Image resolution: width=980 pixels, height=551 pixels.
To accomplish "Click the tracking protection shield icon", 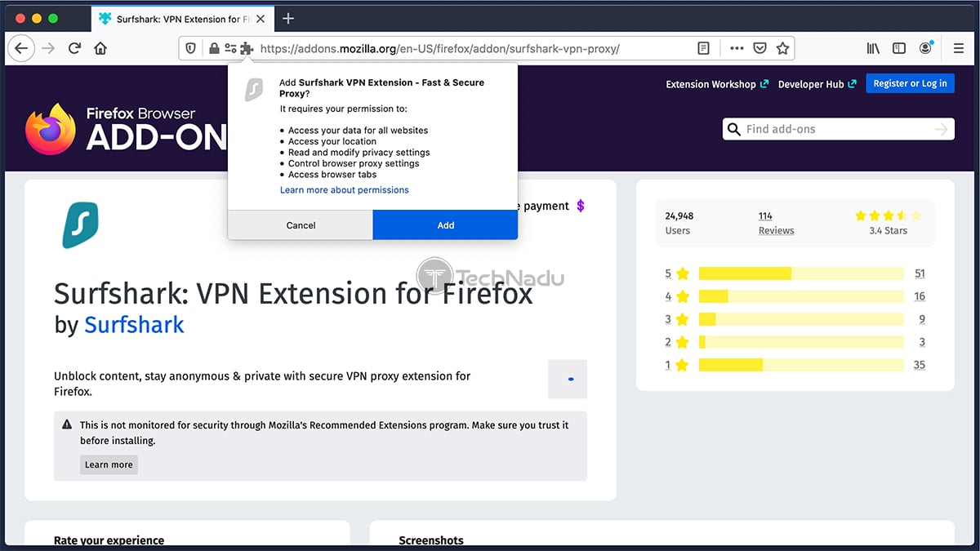I will [x=191, y=48].
